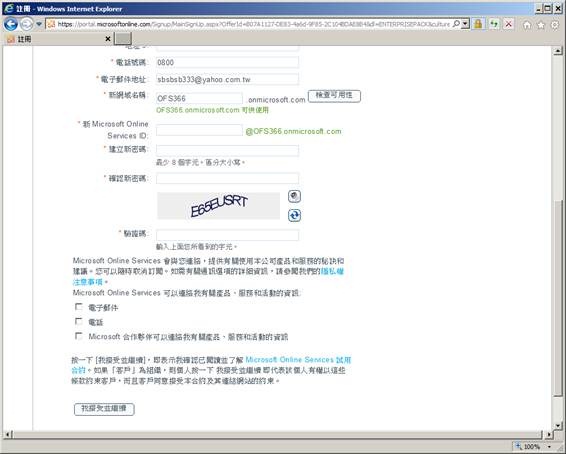Check the 電子郵件 contact checkbox
566x454 pixels.
78,307
